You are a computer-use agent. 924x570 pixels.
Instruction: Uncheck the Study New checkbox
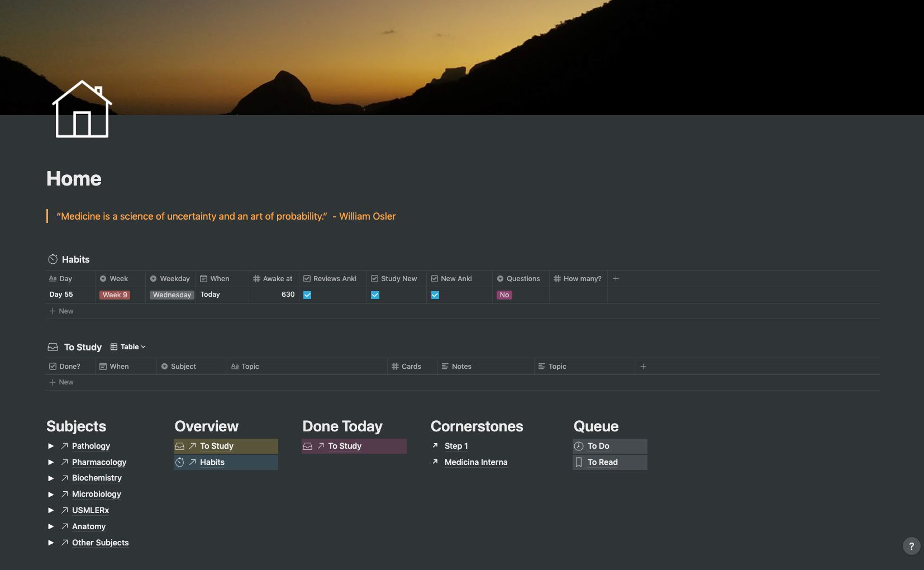tap(375, 294)
